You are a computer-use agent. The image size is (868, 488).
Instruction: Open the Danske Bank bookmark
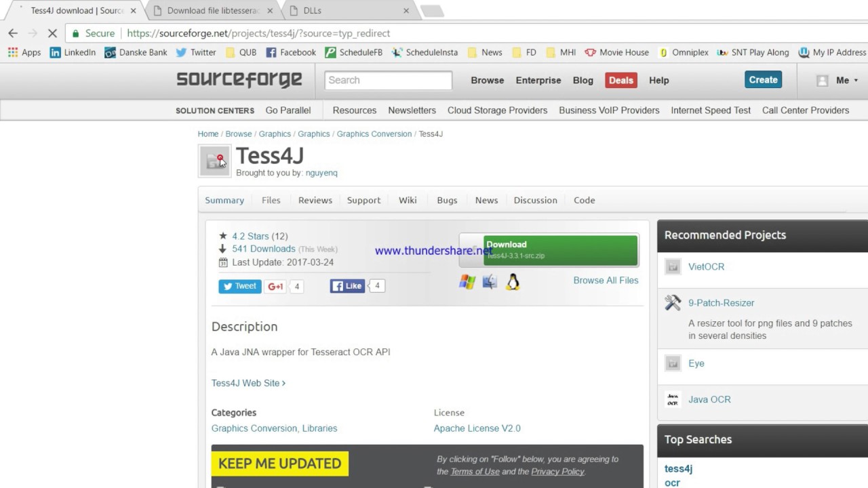pos(136,52)
